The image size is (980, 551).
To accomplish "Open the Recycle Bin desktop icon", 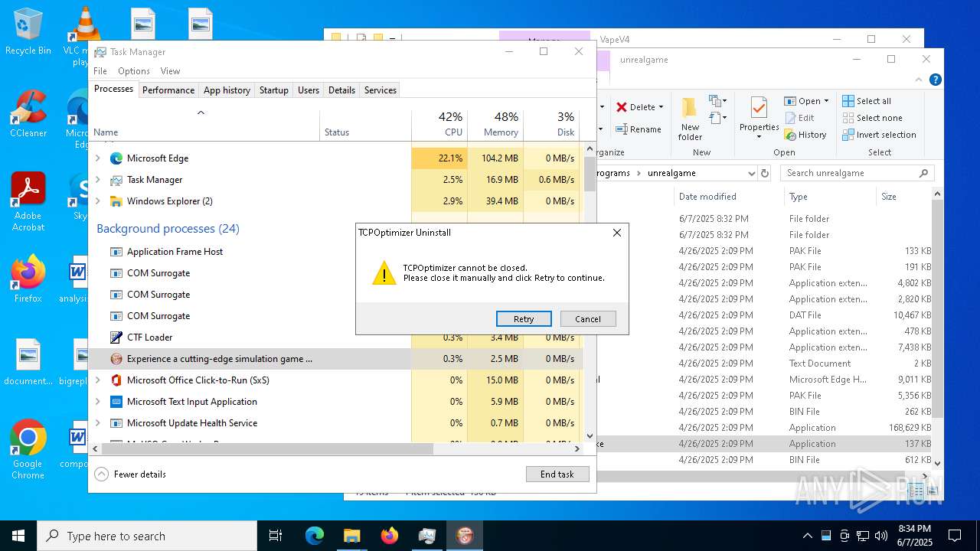I will coord(28,32).
